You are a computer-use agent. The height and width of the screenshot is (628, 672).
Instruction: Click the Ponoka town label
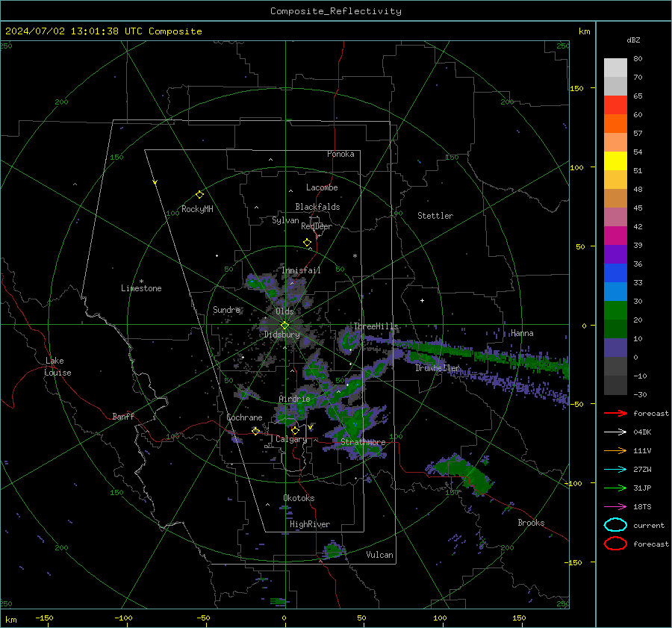(340, 155)
